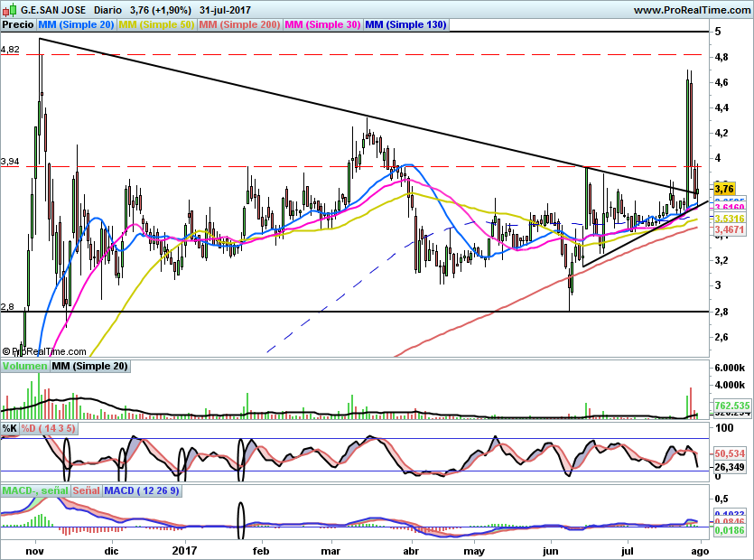Click the Señal indicator label
The height and width of the screenshot is (560, 754).
point(86,490)
